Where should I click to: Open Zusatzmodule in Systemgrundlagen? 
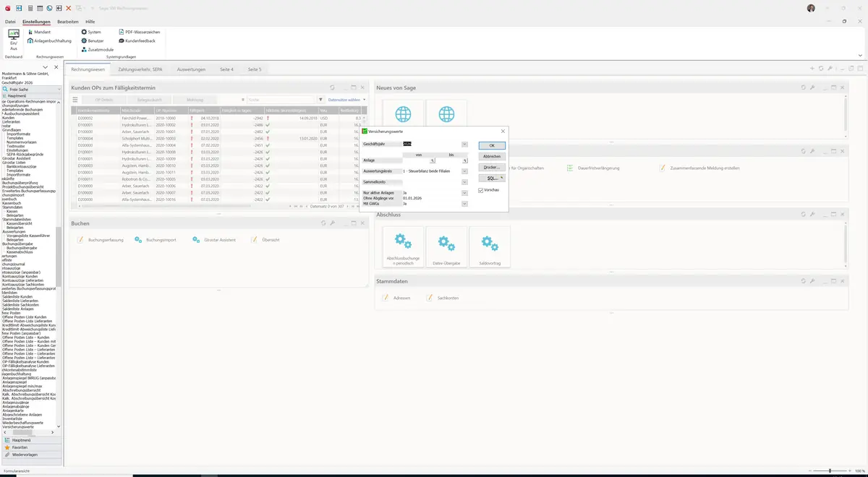click(97, 50)
